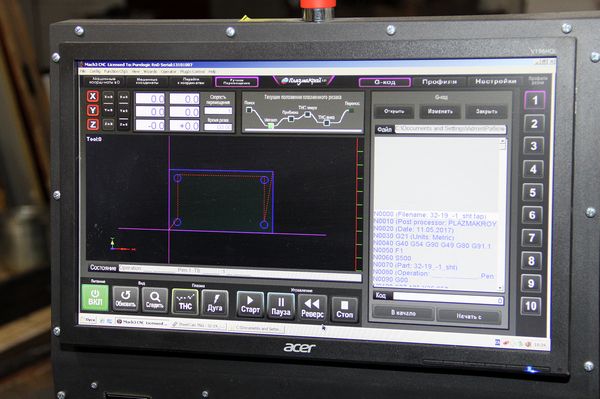Open the Настройки tab
600x399 pixels.
click(496, 81)
